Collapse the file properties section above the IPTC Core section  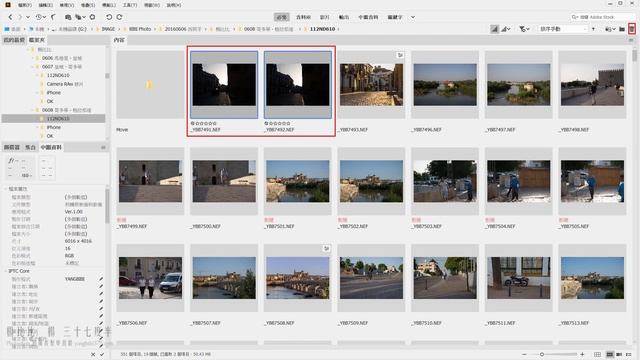pyautogui.click(x=6, y=189)
